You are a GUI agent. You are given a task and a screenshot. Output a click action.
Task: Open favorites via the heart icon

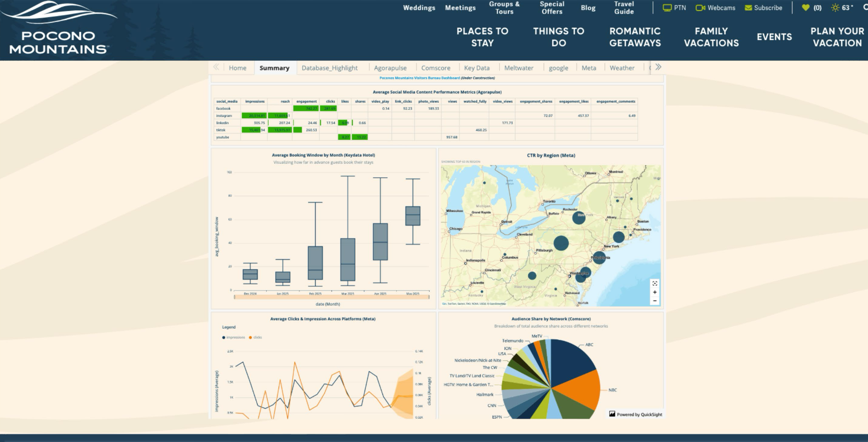806,8
